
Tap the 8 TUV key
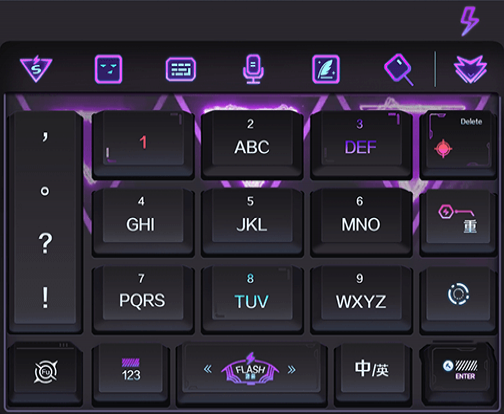[252, 299]
